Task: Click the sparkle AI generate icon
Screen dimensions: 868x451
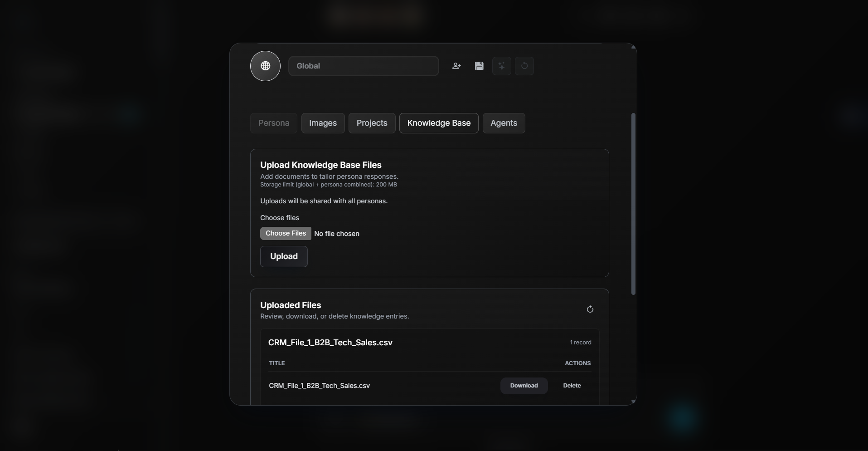Action: (502, 66)
